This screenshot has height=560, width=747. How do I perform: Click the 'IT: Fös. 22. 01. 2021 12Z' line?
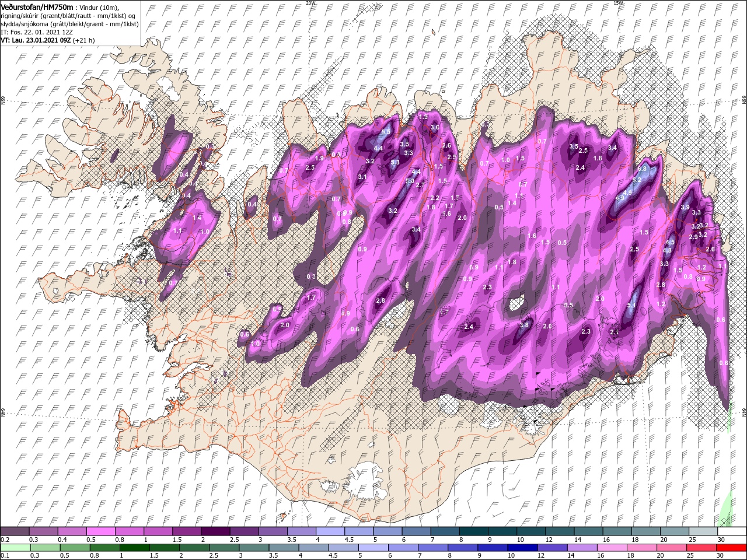pos(37,32)
